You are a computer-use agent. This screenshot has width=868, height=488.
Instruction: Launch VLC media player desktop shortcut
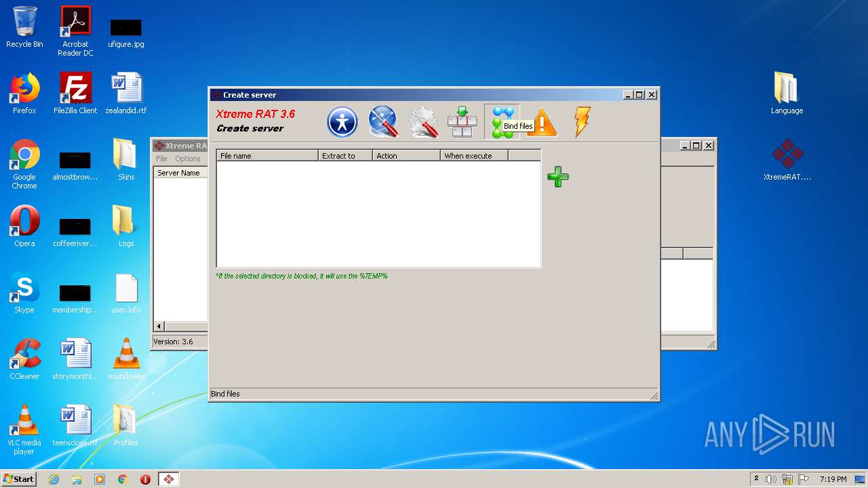click(x=24, y=430)
